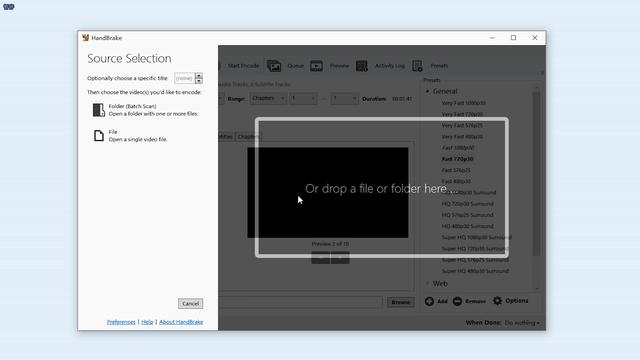Screen dimensions: 640x360
Task: Select Super HQ 720p30 Surround preset
Action: click(x=475, y=249)
